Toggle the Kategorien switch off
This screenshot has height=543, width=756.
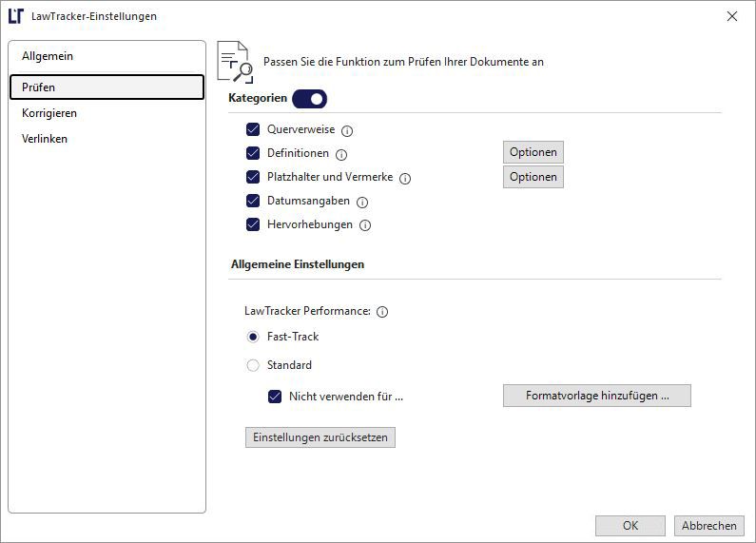click(x=310, y=99)
